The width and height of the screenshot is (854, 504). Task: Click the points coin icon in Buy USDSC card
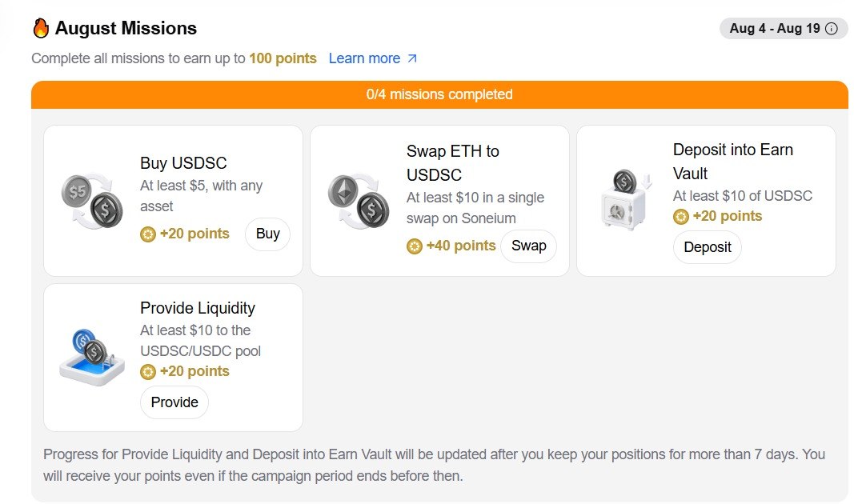click(x=148, y=234)
